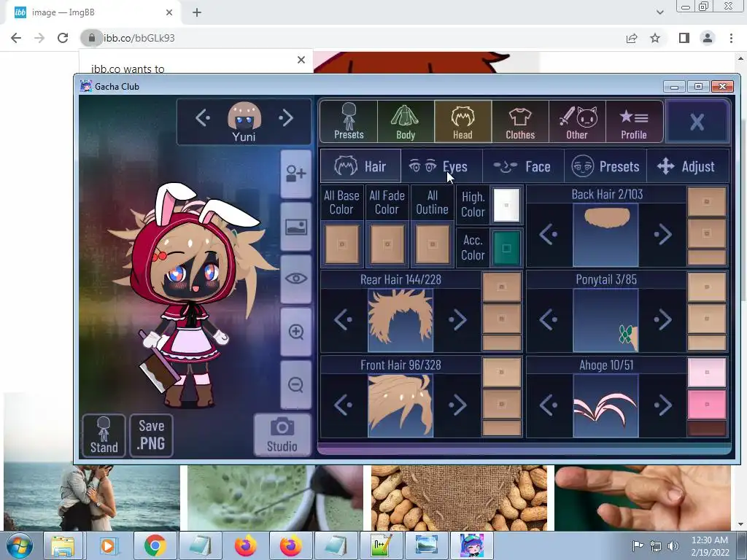The width and height of the screenshot is (747, 560).
Task: Open Front Hair second color swatch
Action: pos(501,404)
